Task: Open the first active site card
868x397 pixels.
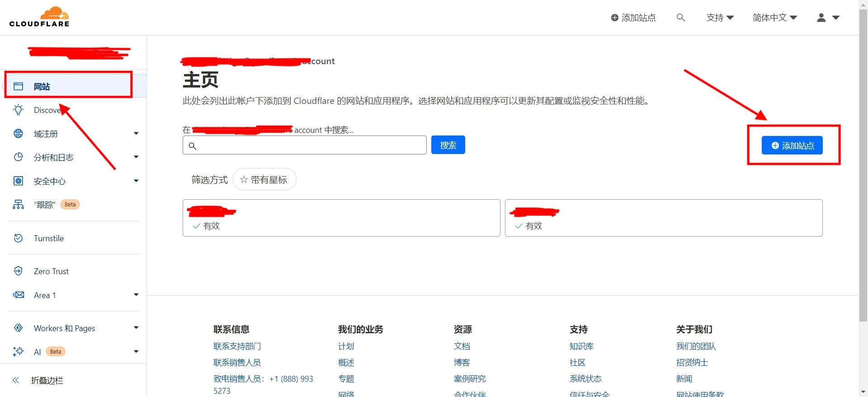Action: (341, 218)
